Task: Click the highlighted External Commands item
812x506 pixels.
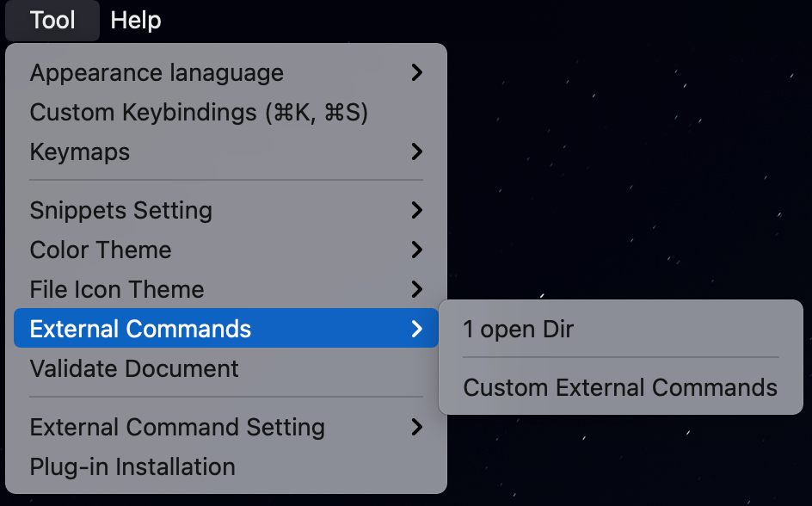Action: (140, 329)
